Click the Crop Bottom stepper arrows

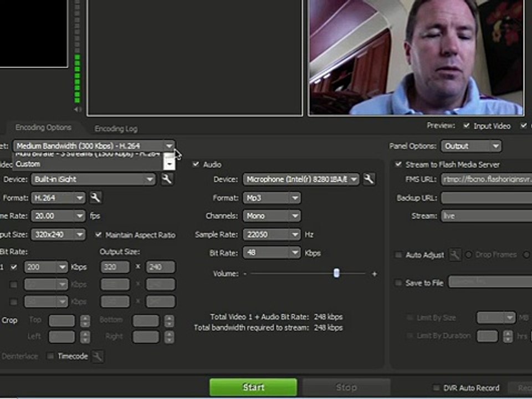pos(170,321)
